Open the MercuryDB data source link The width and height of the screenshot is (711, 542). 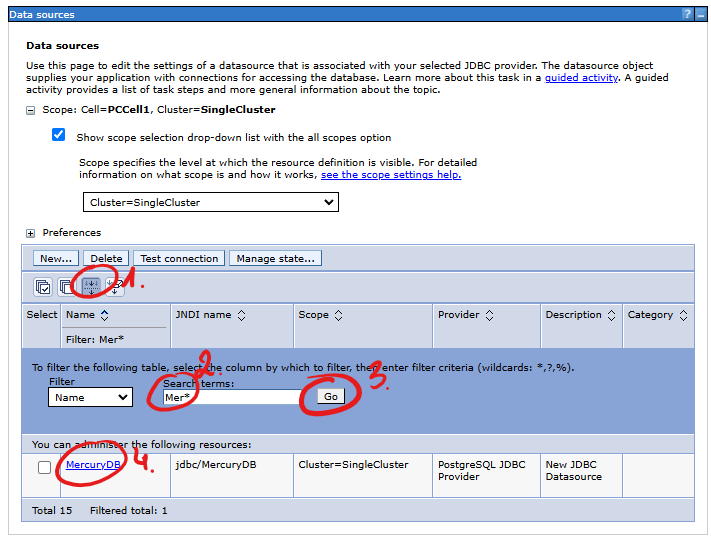pyautogui.click(x=93, y=464)
